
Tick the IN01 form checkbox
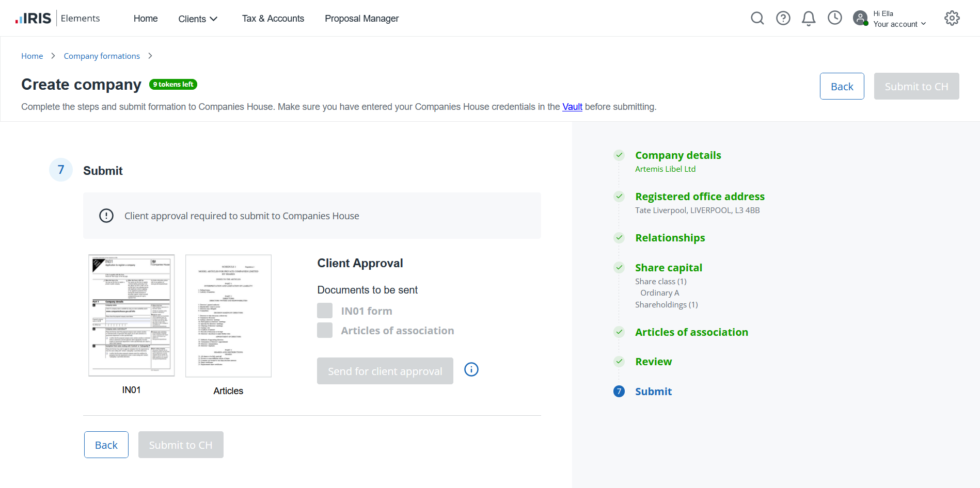point(325,311)
